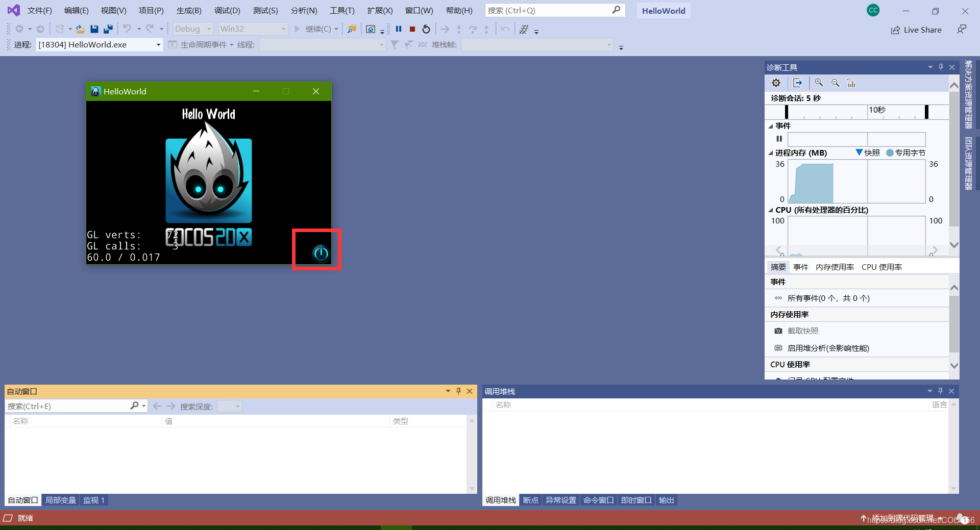Image resolution: width=980 pixels, height=530 pixels.
Task: Open the Debug configuration dropdown
Action: (208, 29)
